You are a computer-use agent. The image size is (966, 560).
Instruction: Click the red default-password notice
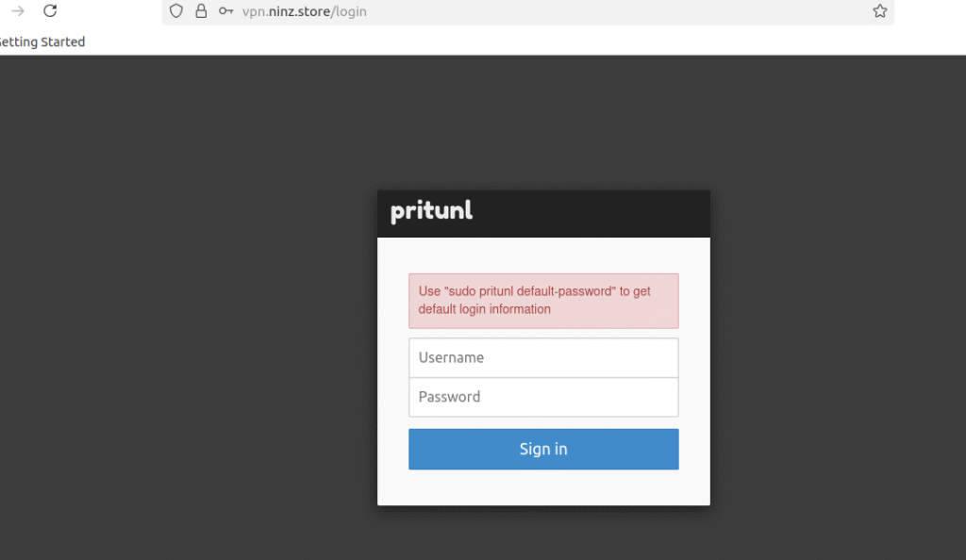(x=543, y=301)
